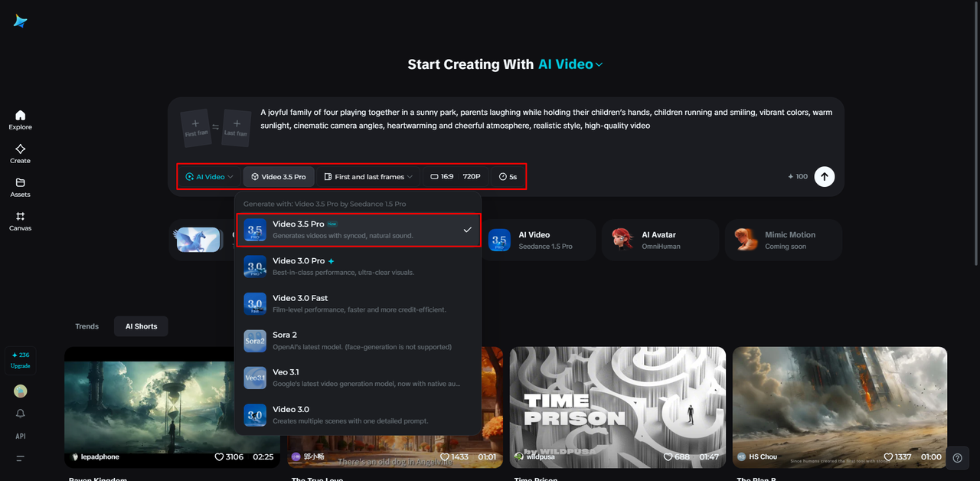
Task: Select Video 3.0 Pro model
Action: click(358, 267)
